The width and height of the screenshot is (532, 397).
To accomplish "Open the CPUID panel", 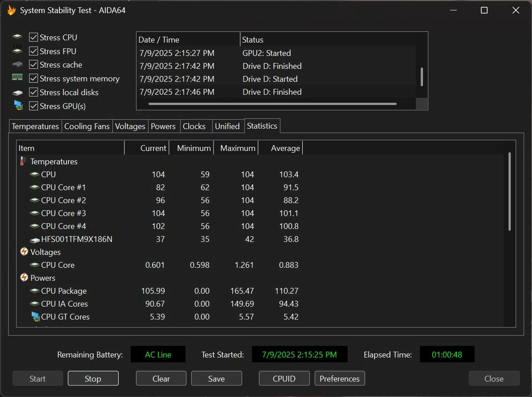I will pos(284,378).
